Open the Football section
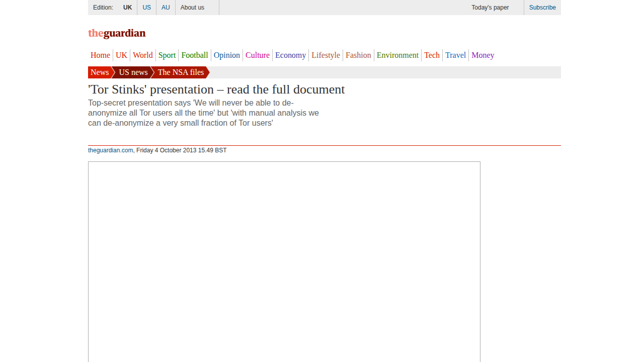 195,55
